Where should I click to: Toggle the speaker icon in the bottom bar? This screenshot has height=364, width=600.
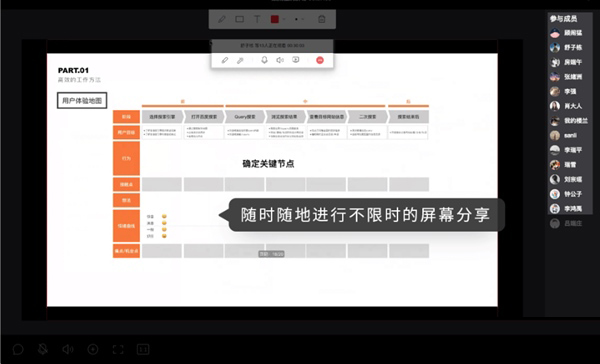click(68, 349)
